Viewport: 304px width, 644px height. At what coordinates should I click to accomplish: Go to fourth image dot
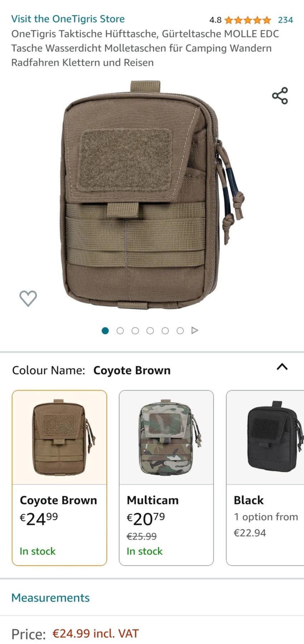point(150,331)
